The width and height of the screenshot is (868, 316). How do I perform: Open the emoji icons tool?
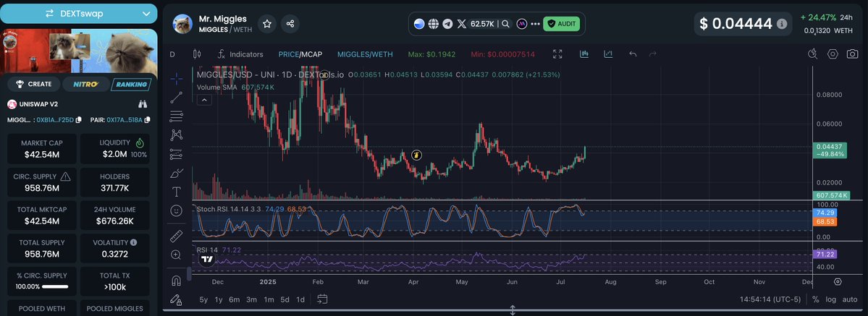click(177, 211)
